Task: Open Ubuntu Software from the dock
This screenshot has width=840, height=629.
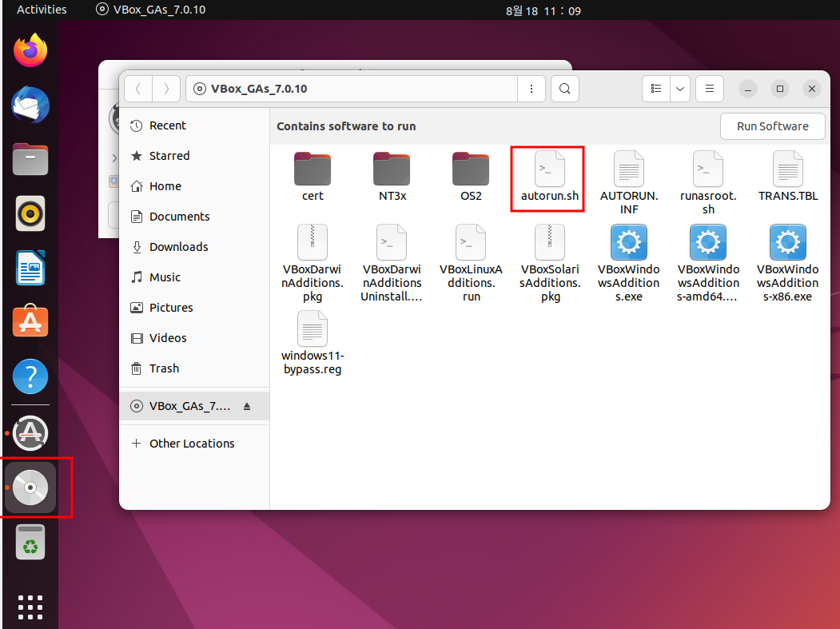Action: point(30,321)
